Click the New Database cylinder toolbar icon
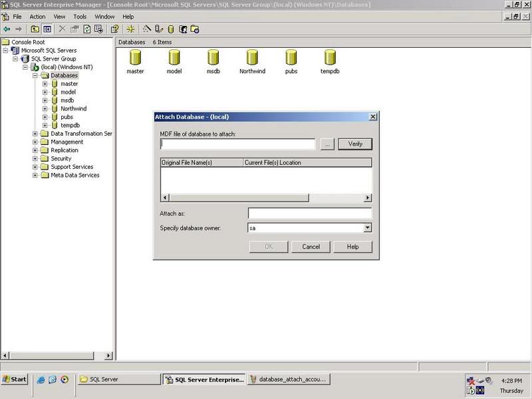The width and height of the screenshot is (532, 399). pyautogui.click(x=171, y=29)
